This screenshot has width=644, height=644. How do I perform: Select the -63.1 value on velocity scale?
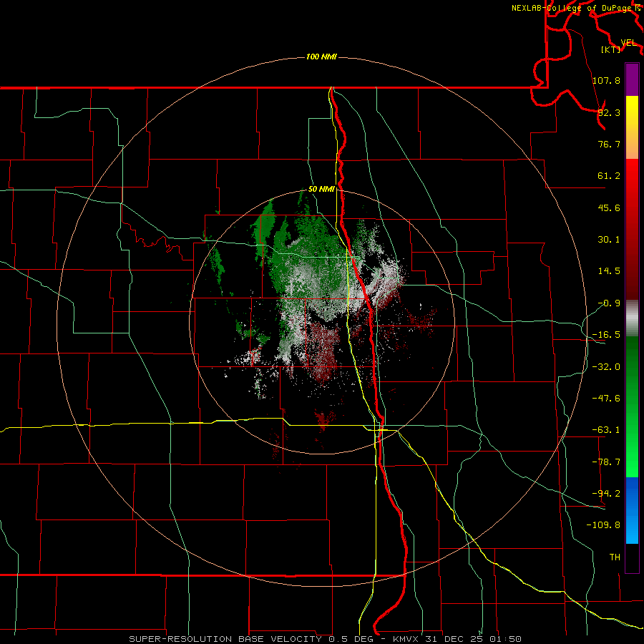tap(606, 430)
